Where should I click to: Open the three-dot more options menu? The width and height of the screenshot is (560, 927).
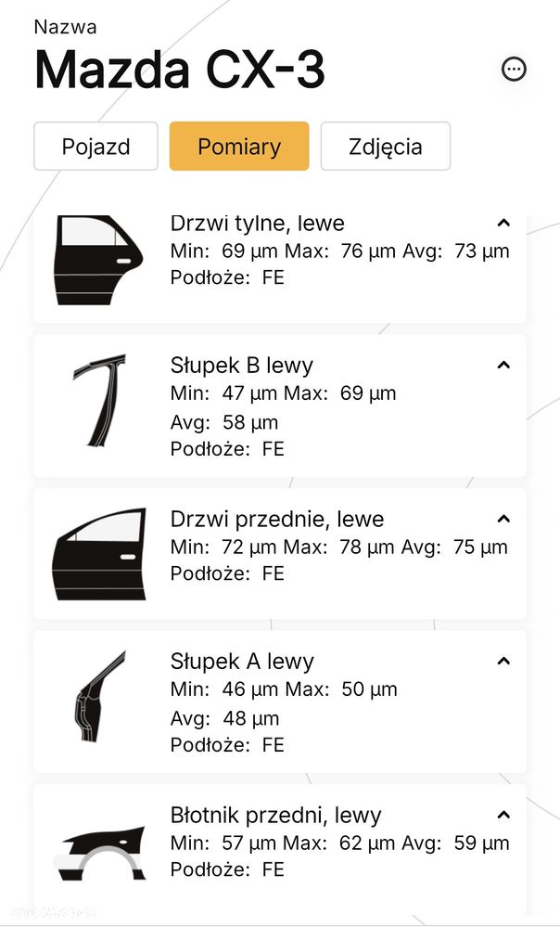tap(514, 70)
